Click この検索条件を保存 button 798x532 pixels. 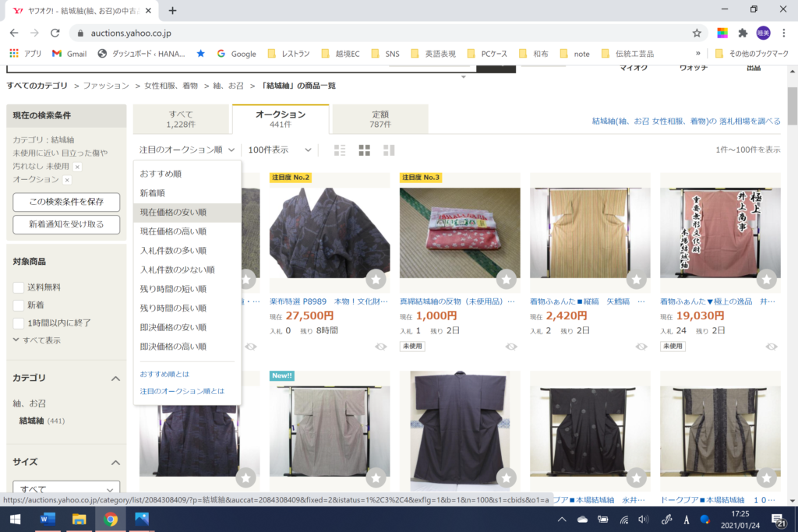[x=66, y=202]
